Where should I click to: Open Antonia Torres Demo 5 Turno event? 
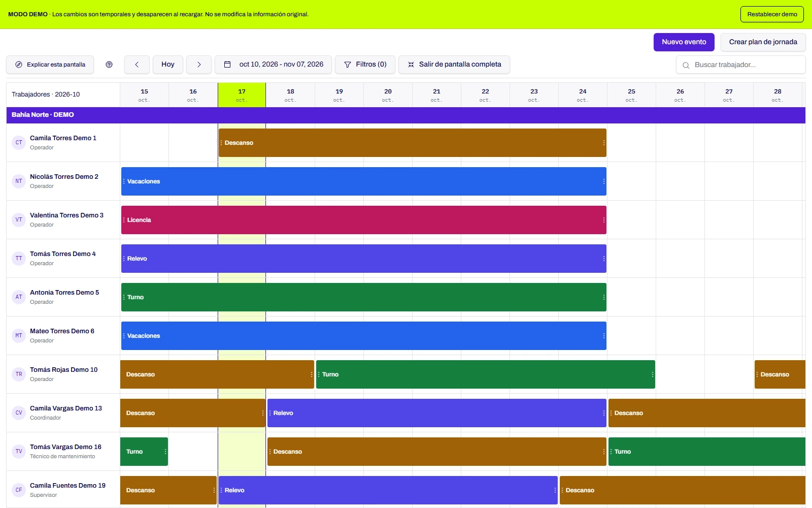click(364, 297)
